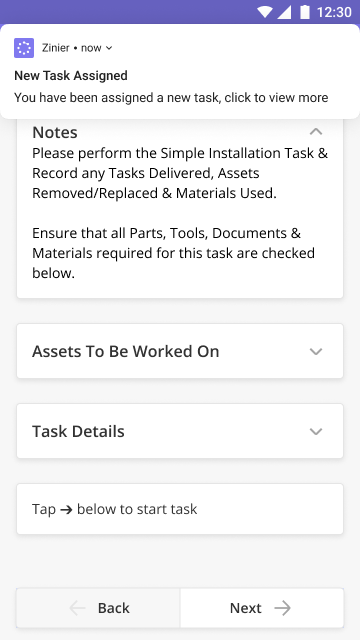The height and width of the screenshot is (640, 360).
Task: Click the Back button
Action: pyautogui.click(x=98, y=608)
